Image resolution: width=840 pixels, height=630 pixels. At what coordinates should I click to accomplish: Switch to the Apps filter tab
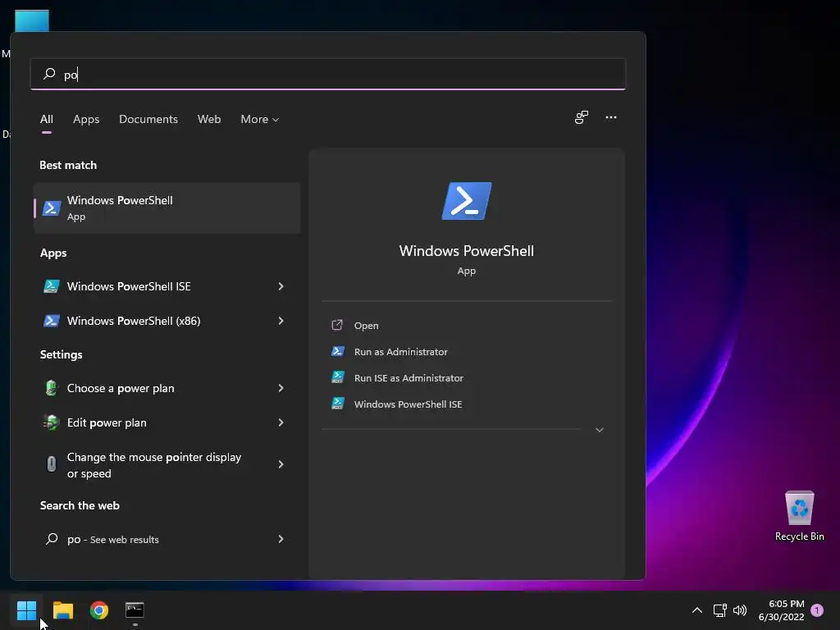pyautogui.click(x=86, y=119)
